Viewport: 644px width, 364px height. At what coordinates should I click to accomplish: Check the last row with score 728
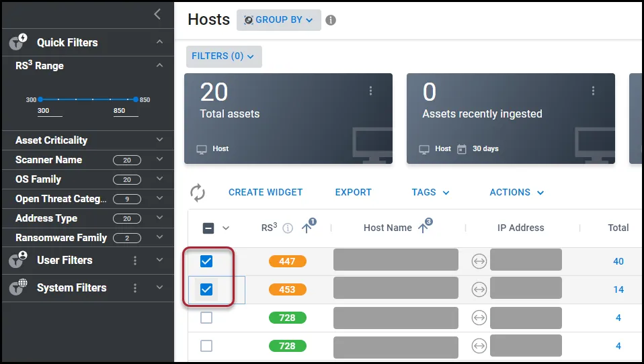(206, 346)
